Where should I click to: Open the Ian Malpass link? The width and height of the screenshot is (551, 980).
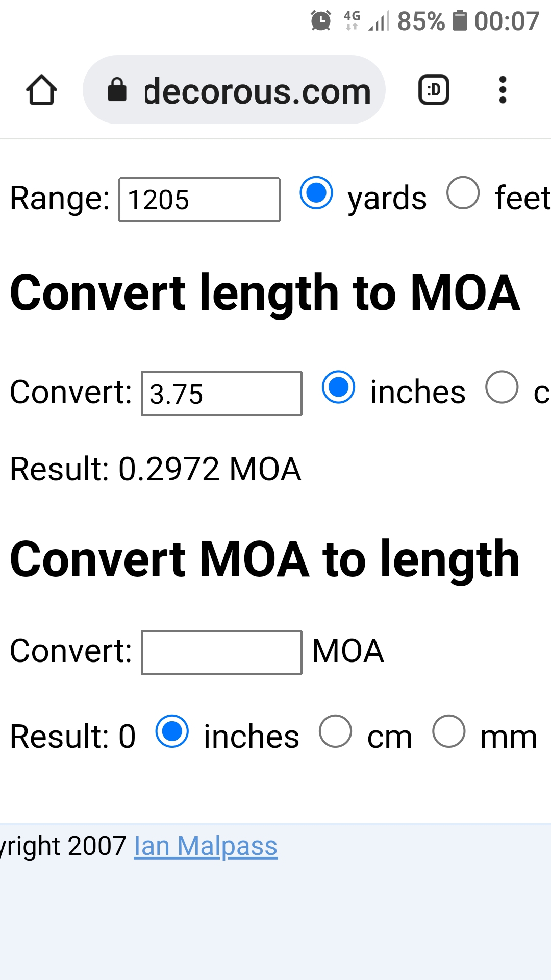[206, 846]
